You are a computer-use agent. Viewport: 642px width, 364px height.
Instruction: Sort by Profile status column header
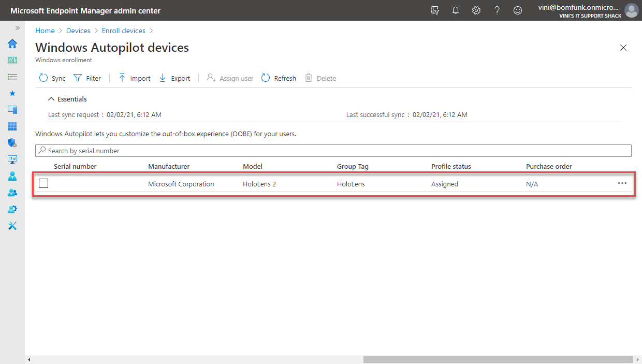pyautogui.click(x=451, y=166)
